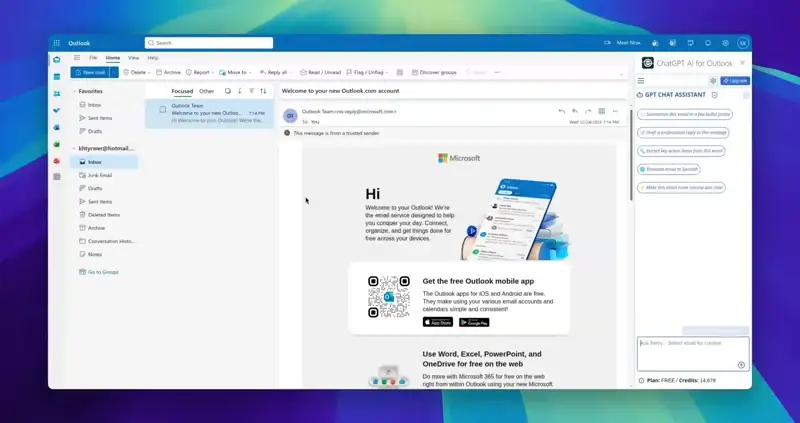Click the ChatGPT panel hamburger menu icon
This screenshot has height=423, width=800.
(641, 80)
